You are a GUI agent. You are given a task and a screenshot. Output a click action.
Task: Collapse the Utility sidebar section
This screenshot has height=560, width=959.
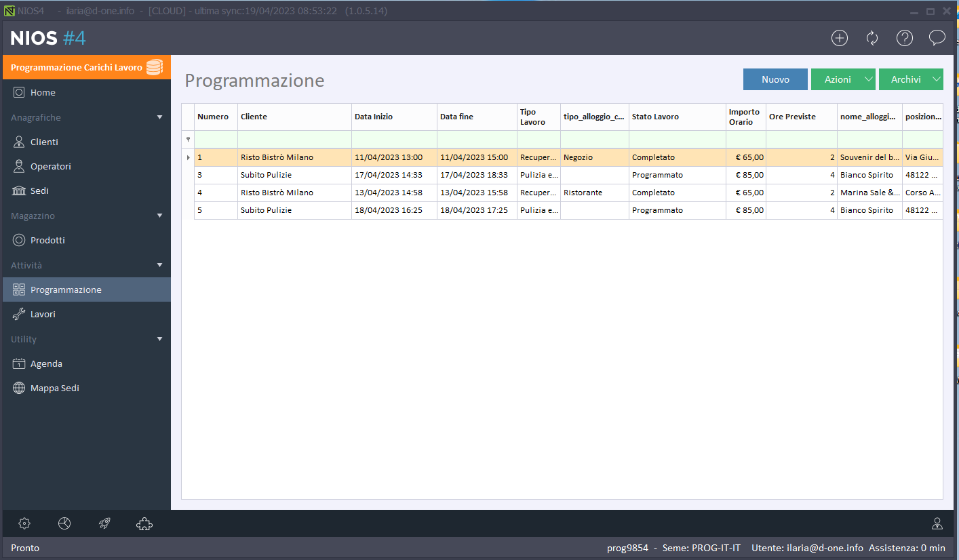pos(160,339)
